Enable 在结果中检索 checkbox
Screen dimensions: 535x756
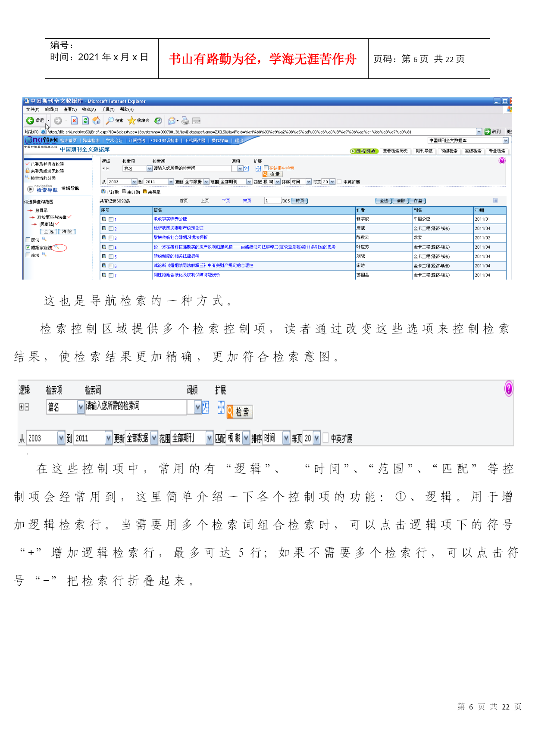[x=266, y=168]
